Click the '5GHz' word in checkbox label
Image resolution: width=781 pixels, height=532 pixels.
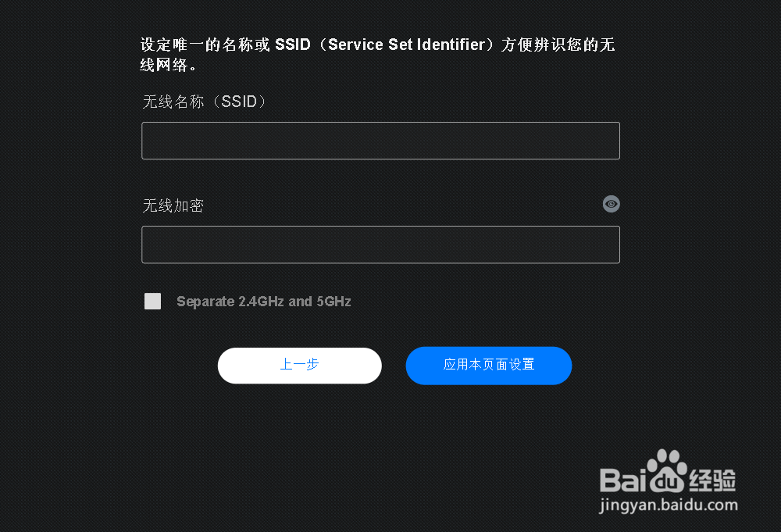pos(333,302)
